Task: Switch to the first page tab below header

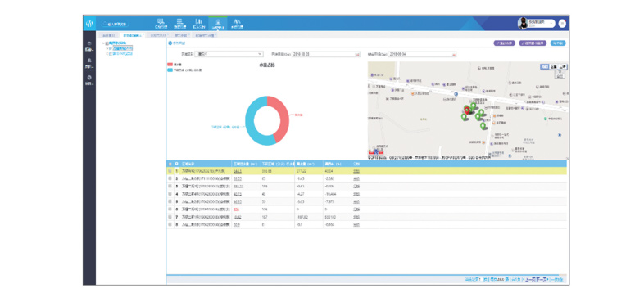Action: click(107, 35)
